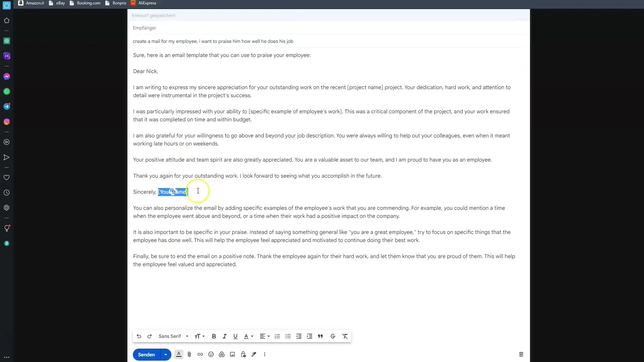644x362 pixels.
Task: Click the more options ellipsis button
Action: pos(265,354)
